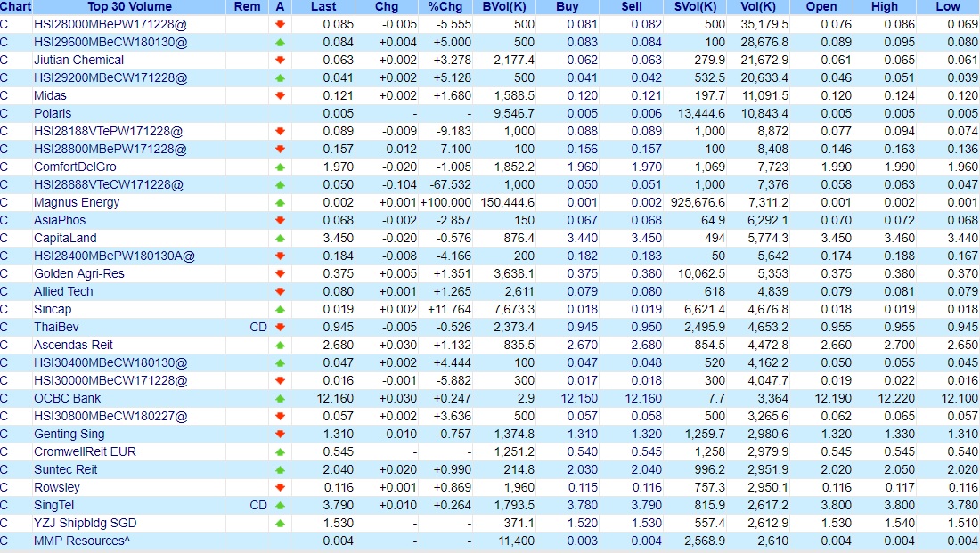
Task: Click the red down arrow for Genting Sing
Action: (x=280, y=434)
